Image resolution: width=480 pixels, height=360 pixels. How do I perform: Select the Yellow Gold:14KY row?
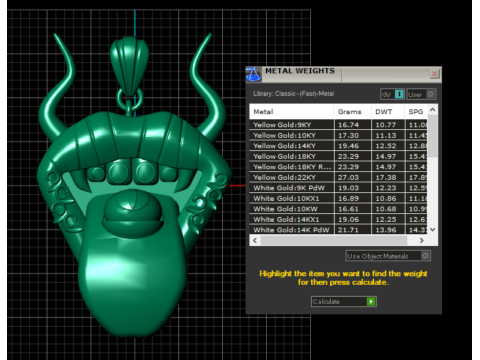tap(338, 146)
